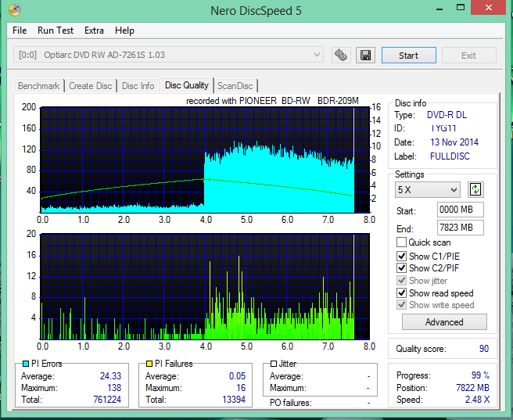
Task: Click the cyan PI Errors legend swatch
Action: pyautogui.click(x=26, y=364)
